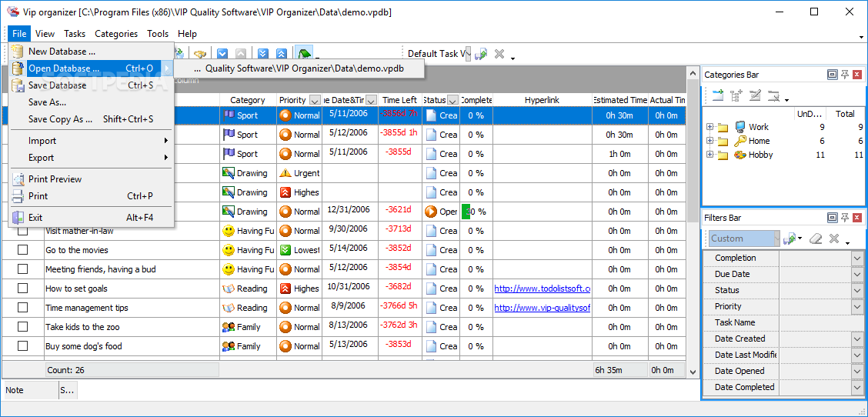The image size is (868, 417).
Task: Check the box for Visit mather-in-law
Action: (22, 231)
